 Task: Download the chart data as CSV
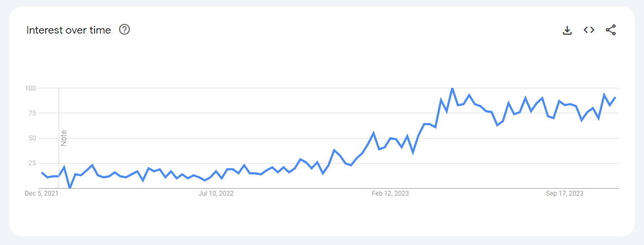coord(567,30)
